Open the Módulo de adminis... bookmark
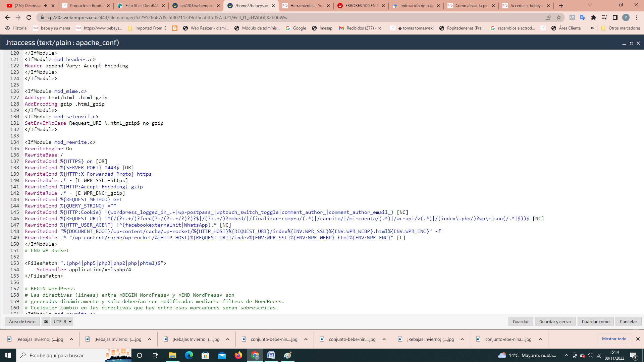This screenshot has height=362, width=644. pos(257,28)
